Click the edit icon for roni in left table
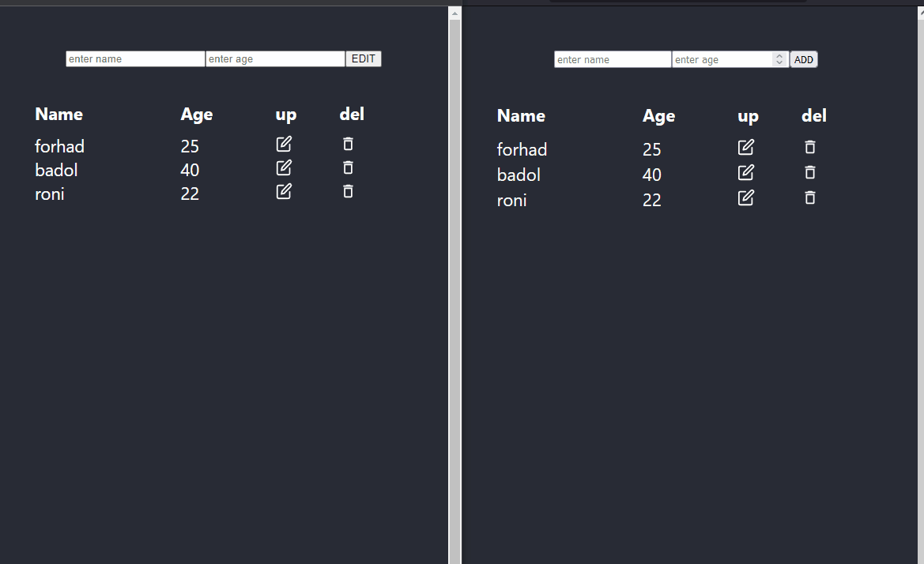Image resolution: width=924 pixels, height=564 pixels. (284, 191)
